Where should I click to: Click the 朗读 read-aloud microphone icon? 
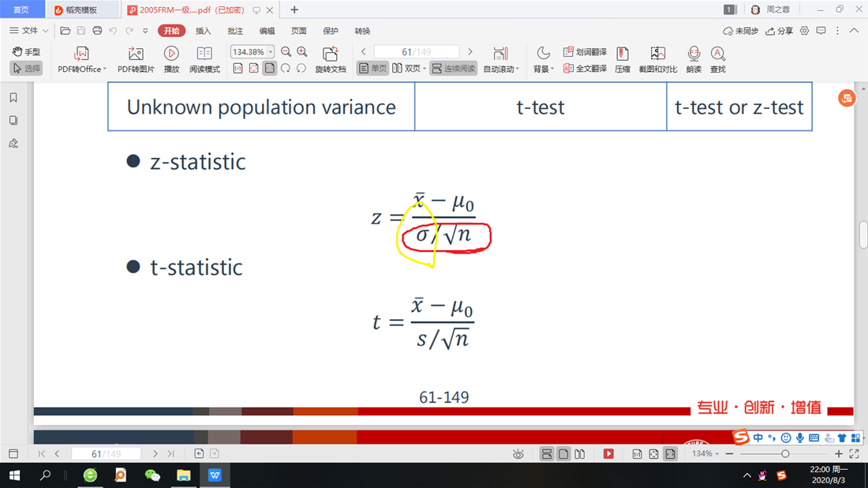click(694, 54)
